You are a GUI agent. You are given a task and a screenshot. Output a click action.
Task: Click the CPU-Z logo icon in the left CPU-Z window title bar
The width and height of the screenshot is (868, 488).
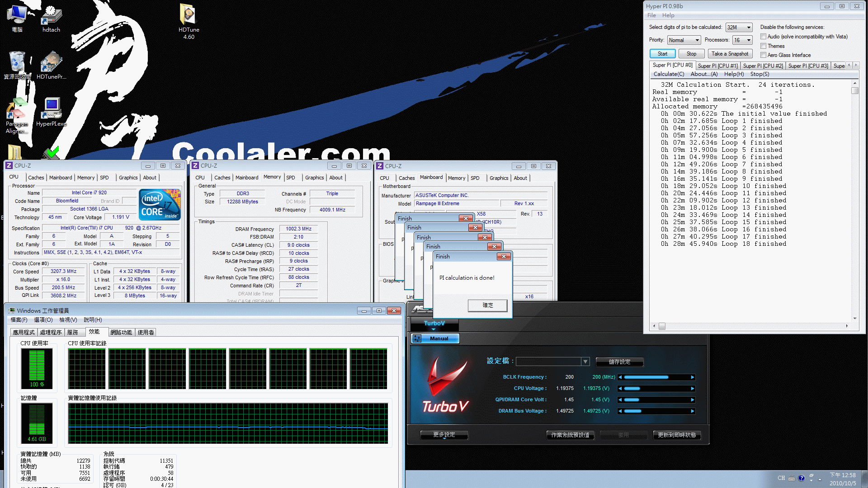point(9,166)
